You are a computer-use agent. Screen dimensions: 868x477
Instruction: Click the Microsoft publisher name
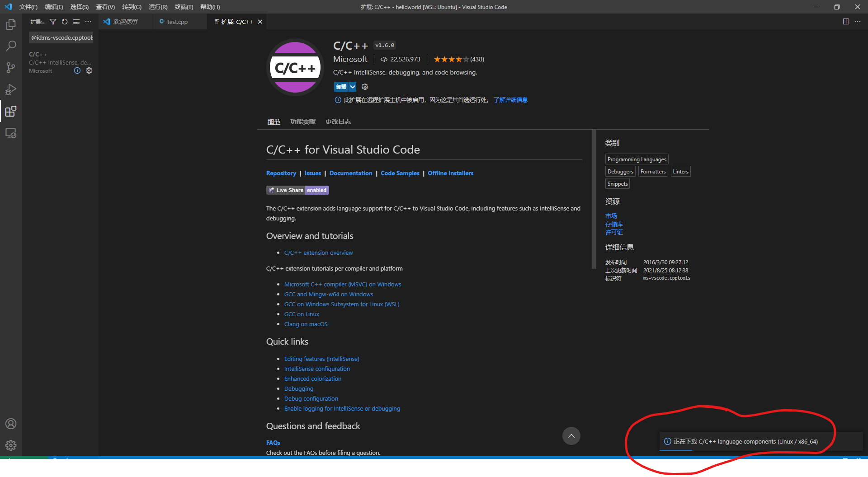[350, 59]
